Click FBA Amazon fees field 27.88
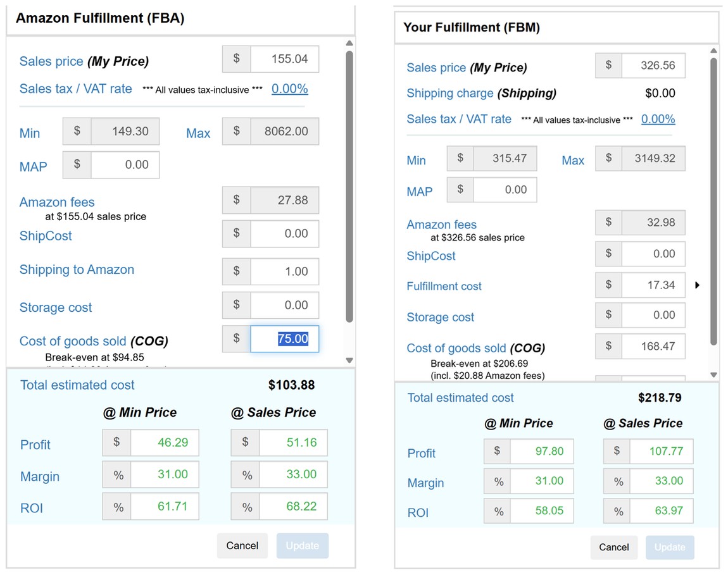Image resolution: width=728 pixels, height=575 pixels. click(x=285, y=200)
